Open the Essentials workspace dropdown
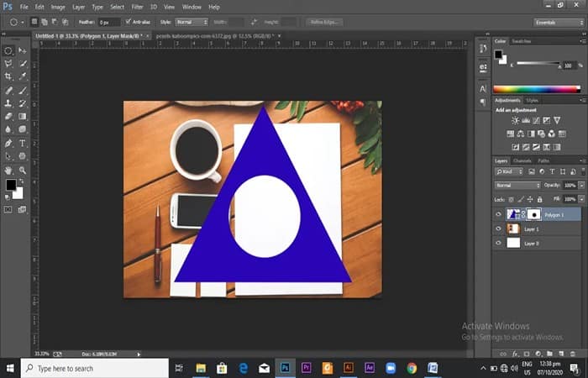This screenshot has width=588, height=378. [559, 23]
